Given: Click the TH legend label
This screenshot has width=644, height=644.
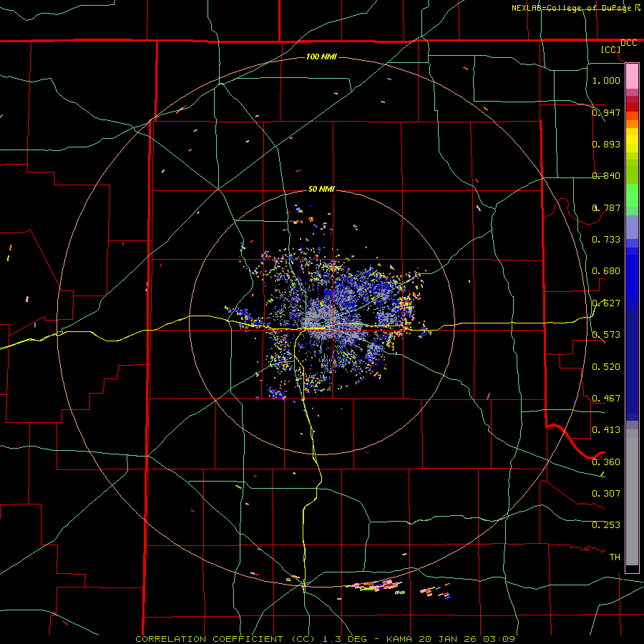Looking at the screenshot, I should (x=615, y=557).
